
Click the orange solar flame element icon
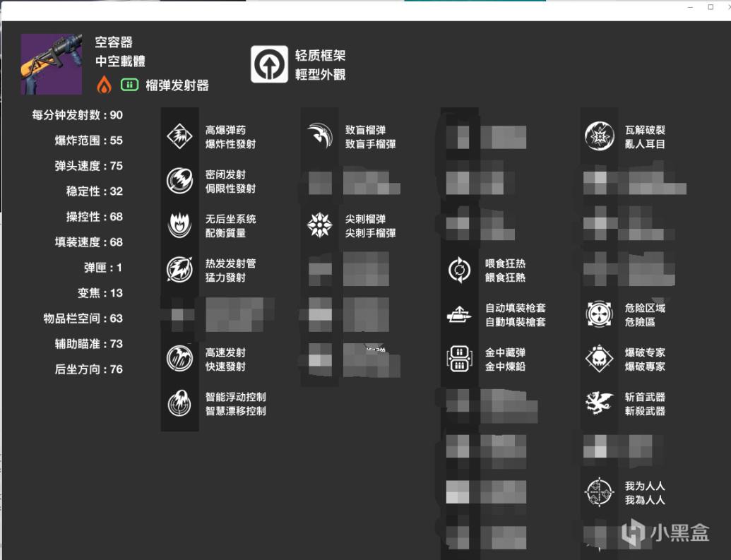click(x=104, y=85)
